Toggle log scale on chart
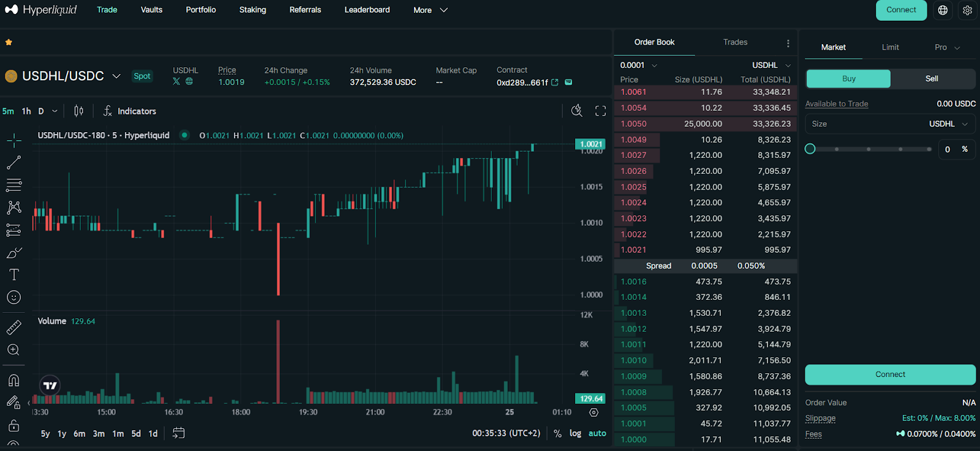 [x=575, y=433]
